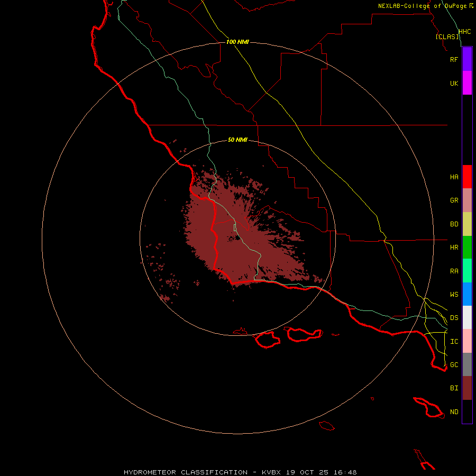Click the BD yellow legend swatch

coord(467,224)
